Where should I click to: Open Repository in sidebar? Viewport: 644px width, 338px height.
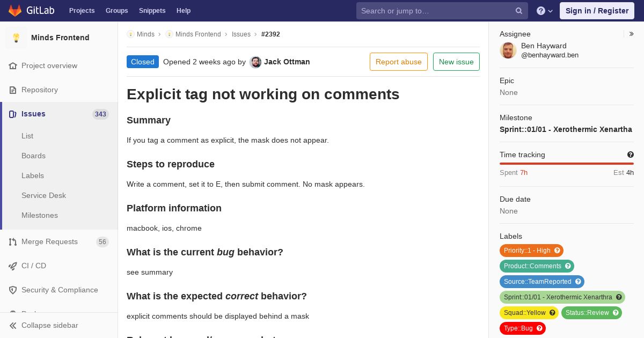coord(40,90)
